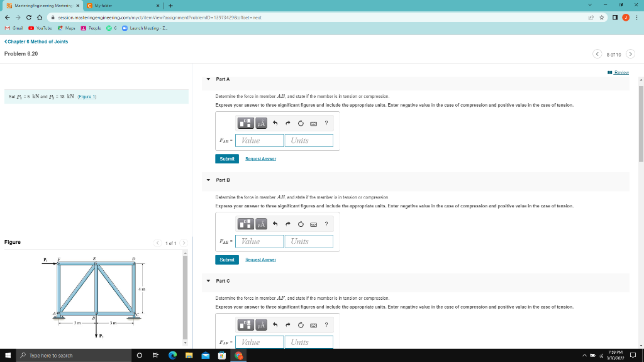
Task: Redo in Part A answer toolbar
Action: click(288, 123)
